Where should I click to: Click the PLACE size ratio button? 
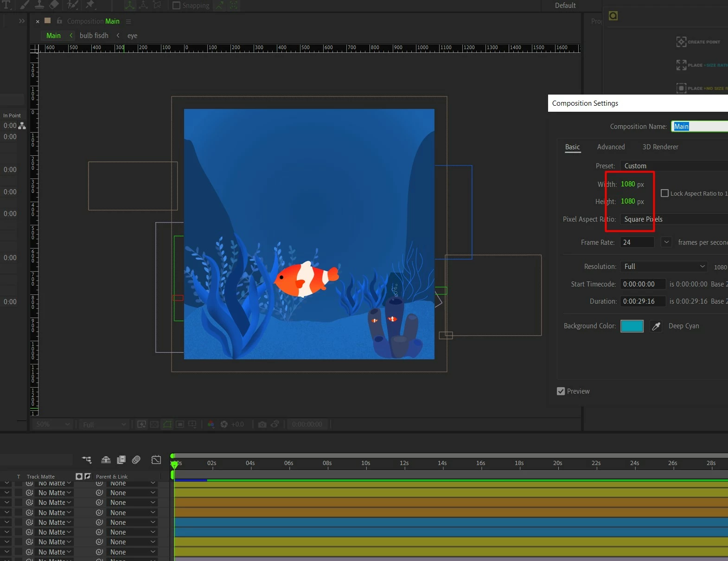(x=702, y=65)
